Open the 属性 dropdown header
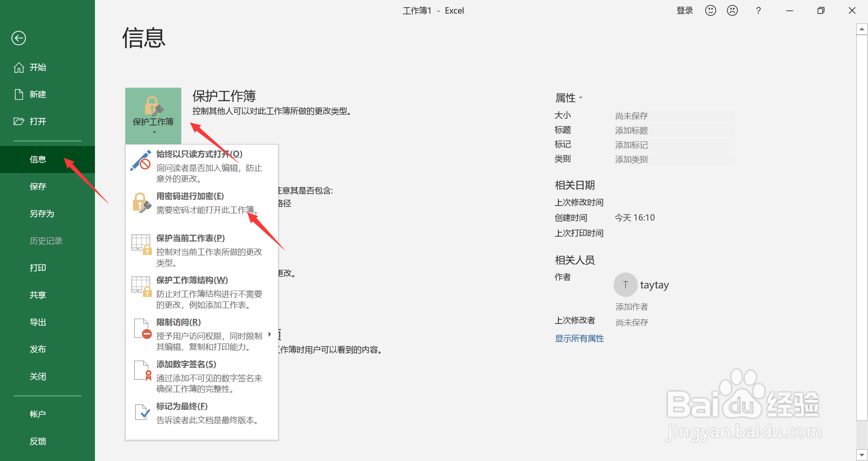This screenshot has height=461, width=868. (x=569, y=98)
